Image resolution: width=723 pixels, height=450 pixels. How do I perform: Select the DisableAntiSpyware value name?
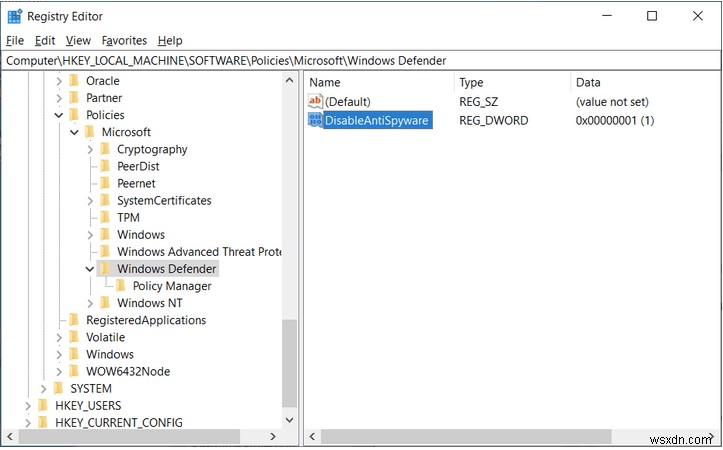click(x=377, y=120)
